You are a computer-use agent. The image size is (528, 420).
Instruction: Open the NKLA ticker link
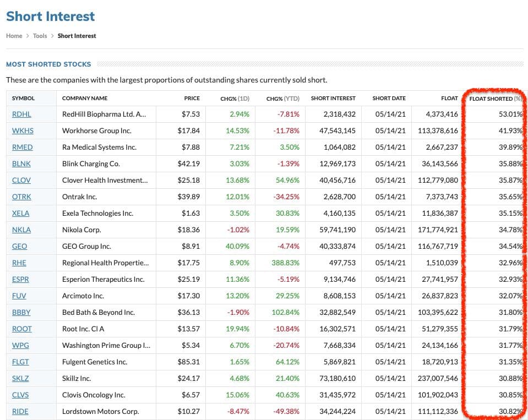coord(21,230)
